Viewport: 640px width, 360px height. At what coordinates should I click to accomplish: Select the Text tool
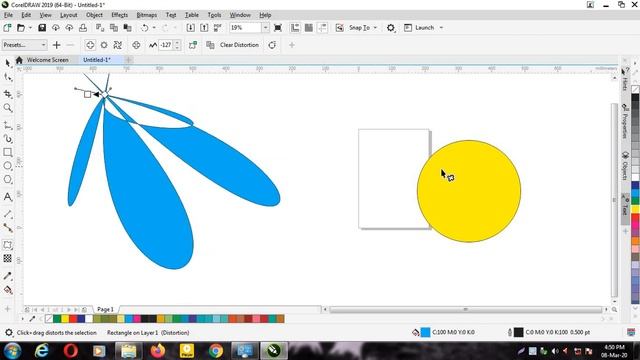coord(7,197)
